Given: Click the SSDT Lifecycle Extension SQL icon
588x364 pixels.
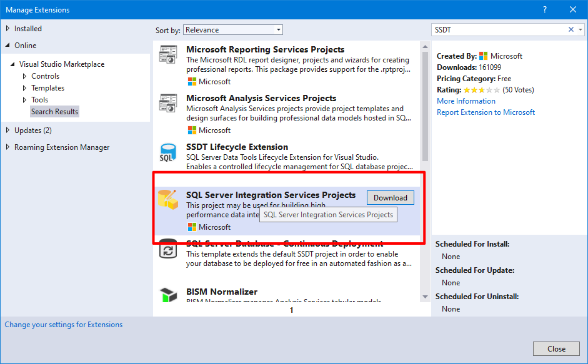Looking at the screenshot, I should [168, 152].
